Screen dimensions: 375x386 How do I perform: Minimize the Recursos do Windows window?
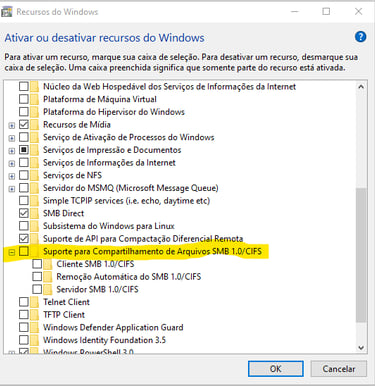294,12
